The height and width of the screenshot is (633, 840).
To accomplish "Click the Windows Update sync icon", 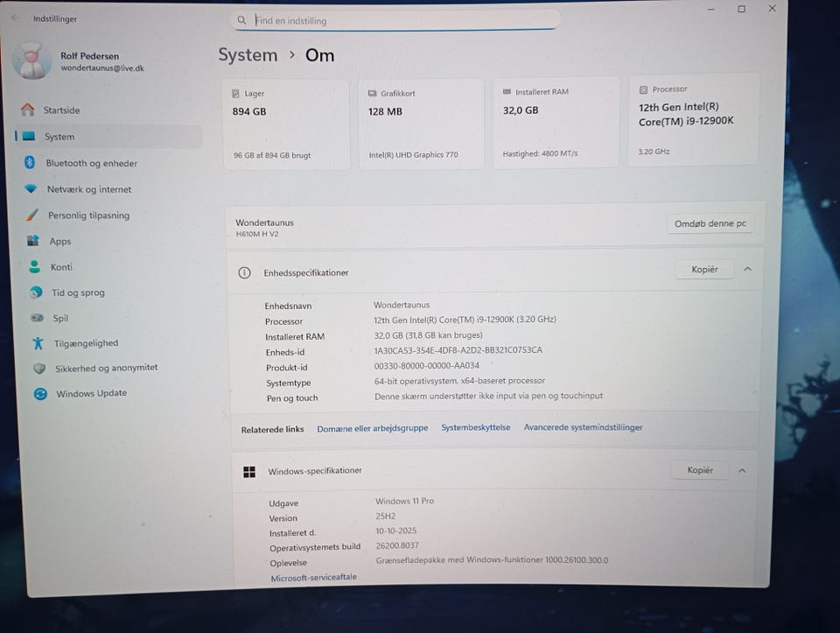I will click(x=40, y=394).
